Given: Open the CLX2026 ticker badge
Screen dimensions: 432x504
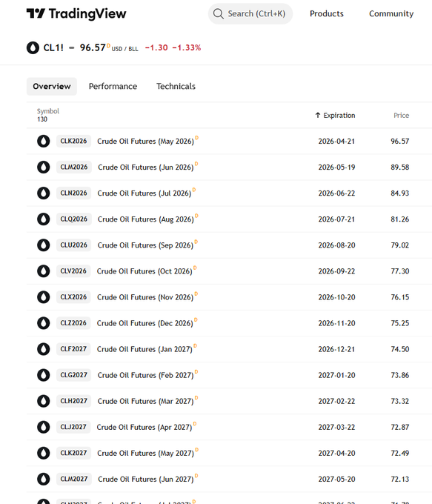Looking at the screenshot, I should click(73, 297).
